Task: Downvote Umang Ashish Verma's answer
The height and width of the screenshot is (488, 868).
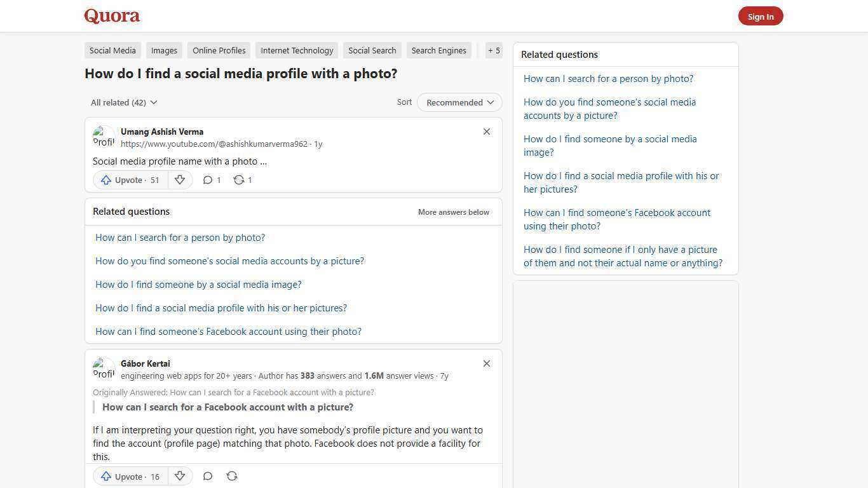Action: pos(180,180)
